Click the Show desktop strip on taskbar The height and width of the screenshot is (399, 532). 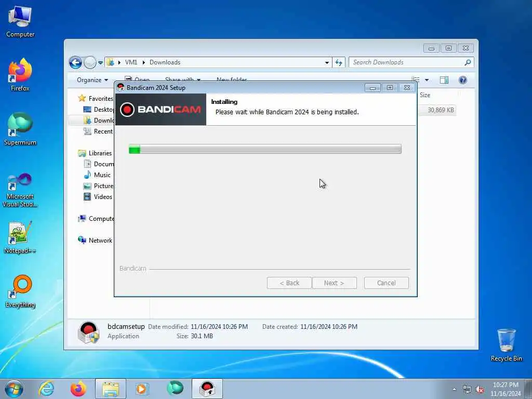click(x=528, y=389)
